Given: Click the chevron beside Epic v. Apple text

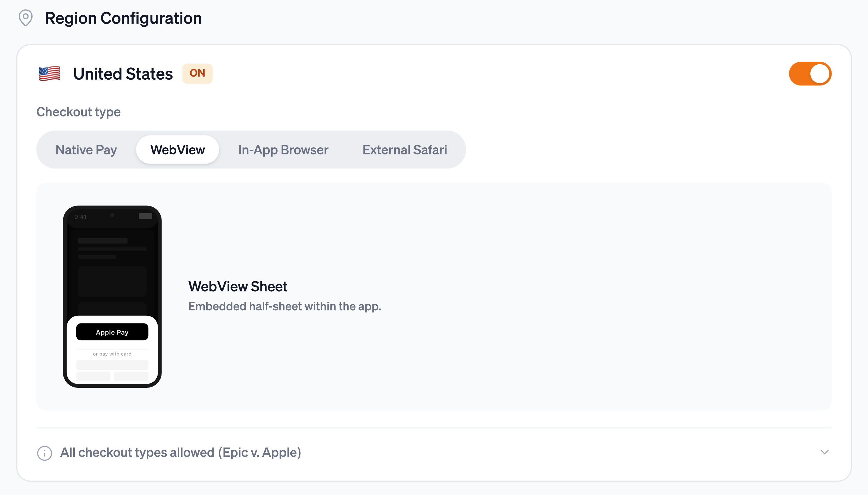Looking at the screenshot, I should click(x=824, y=452).
